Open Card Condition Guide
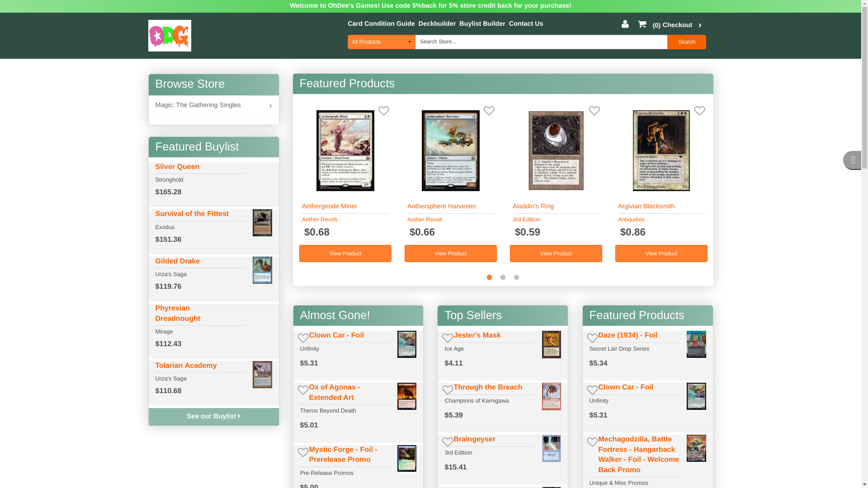868x488 pixels. tap(381, 23)
